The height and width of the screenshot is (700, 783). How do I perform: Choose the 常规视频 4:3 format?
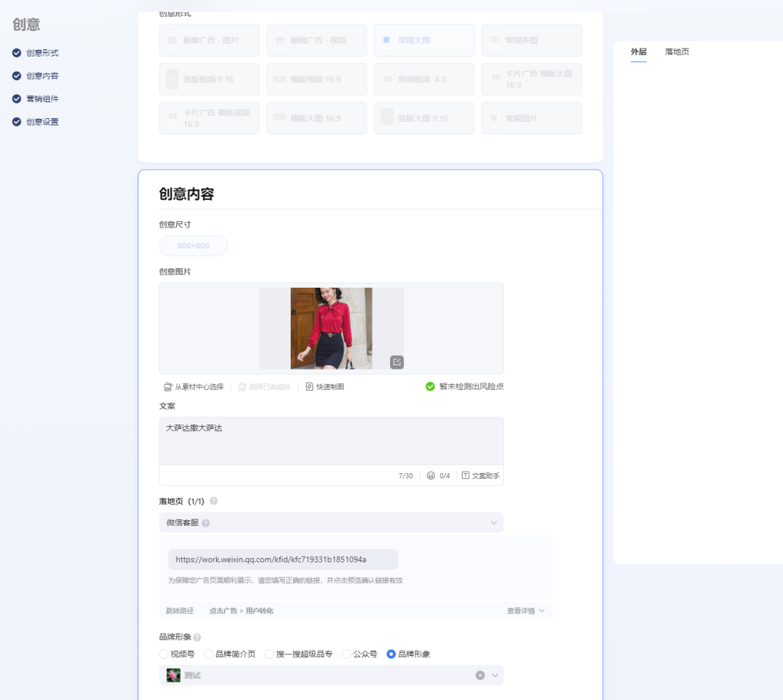pos(424,80)
